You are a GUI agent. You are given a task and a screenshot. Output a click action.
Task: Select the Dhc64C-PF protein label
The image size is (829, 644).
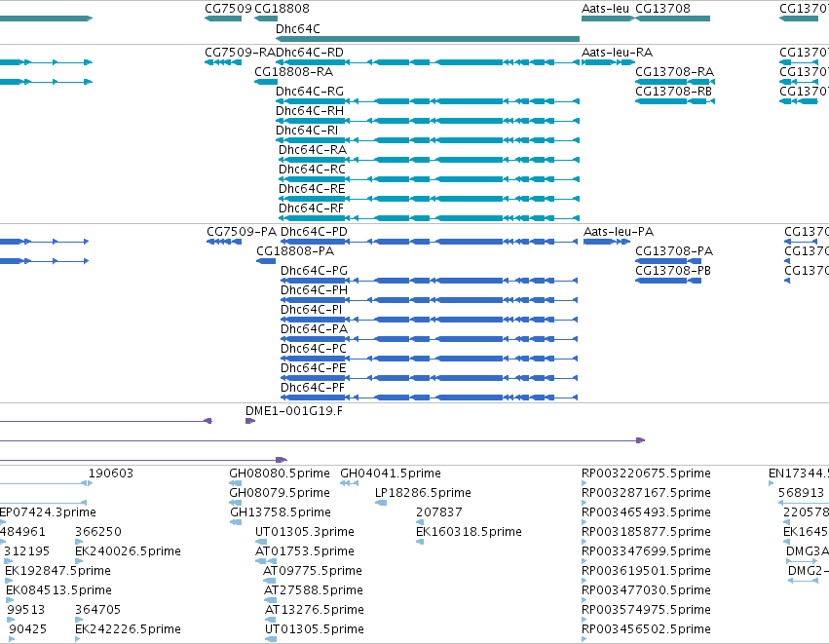pyautogui.click(x=313, y=388)
